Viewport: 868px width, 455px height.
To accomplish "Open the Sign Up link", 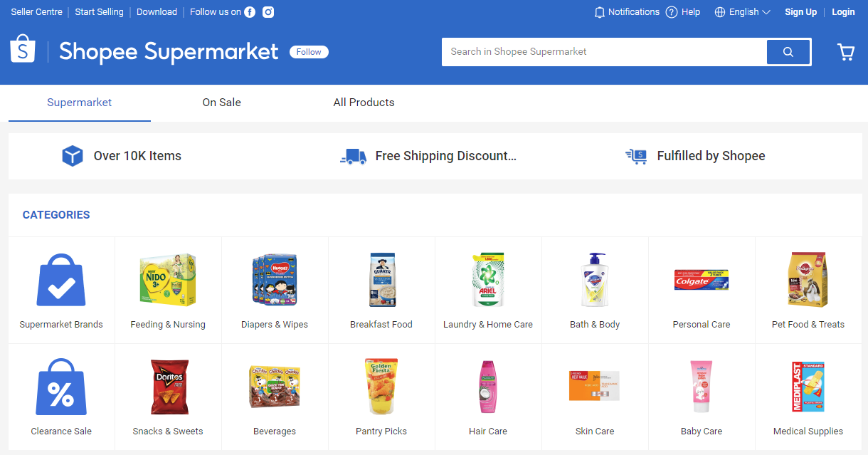I will point(800,11).
